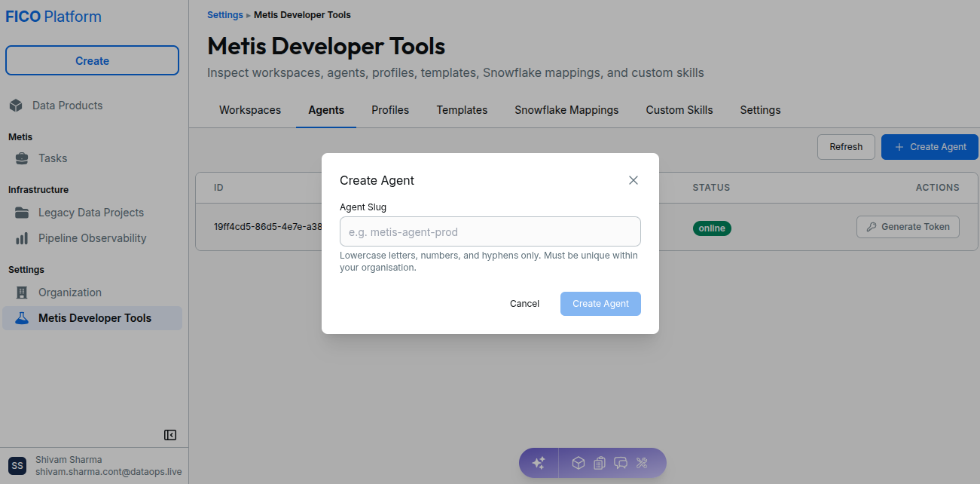Viewport: 980px width, 484px height.
Task: Click the sparkles AI assistant icon
Action: (x=539, y=463)
